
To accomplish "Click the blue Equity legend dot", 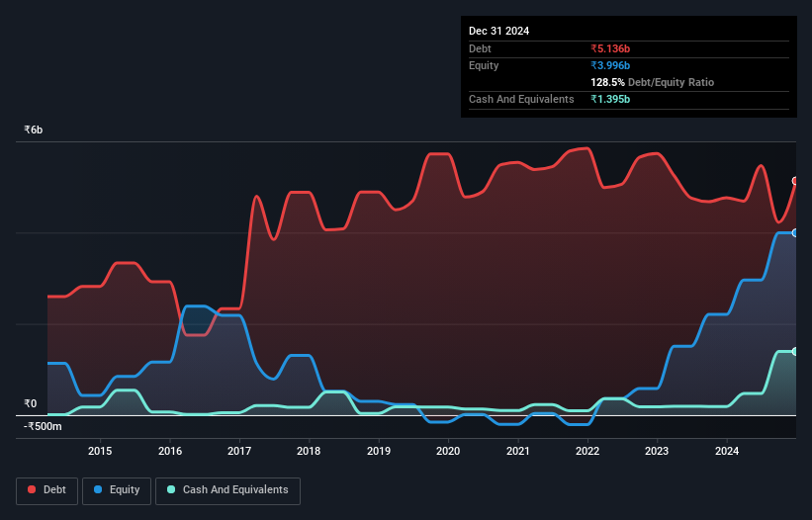I will tap(98, 489).
